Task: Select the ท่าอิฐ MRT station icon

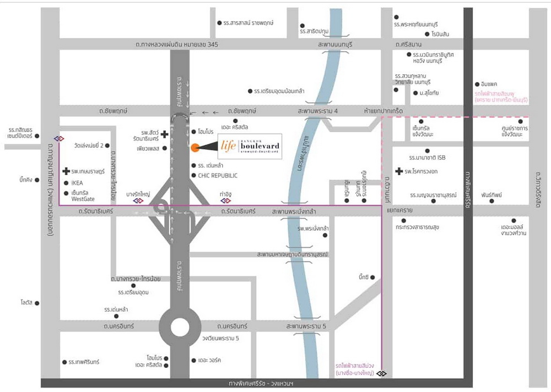Action: point(225,200)
